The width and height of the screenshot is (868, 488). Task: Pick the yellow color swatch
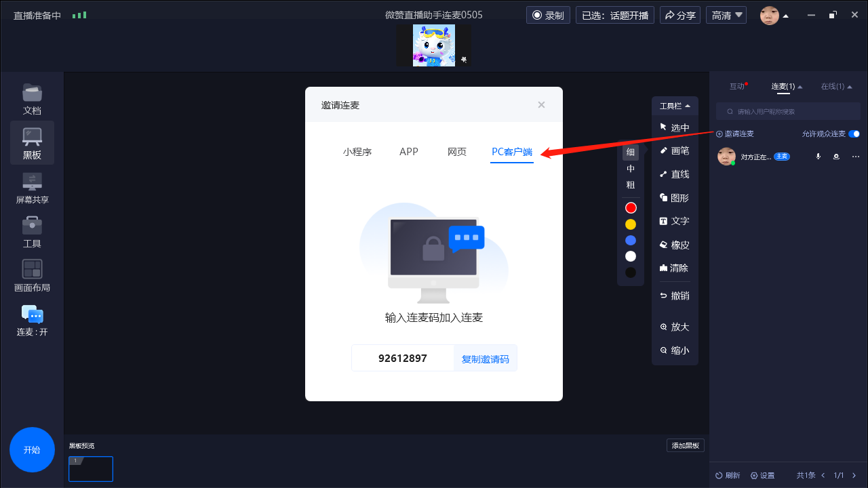[631, 224]
